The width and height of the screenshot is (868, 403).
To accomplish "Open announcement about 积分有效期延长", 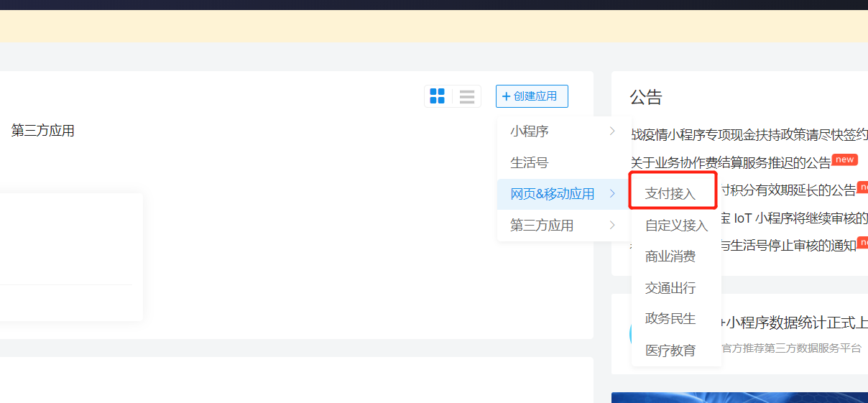I will tap(788, 190).
